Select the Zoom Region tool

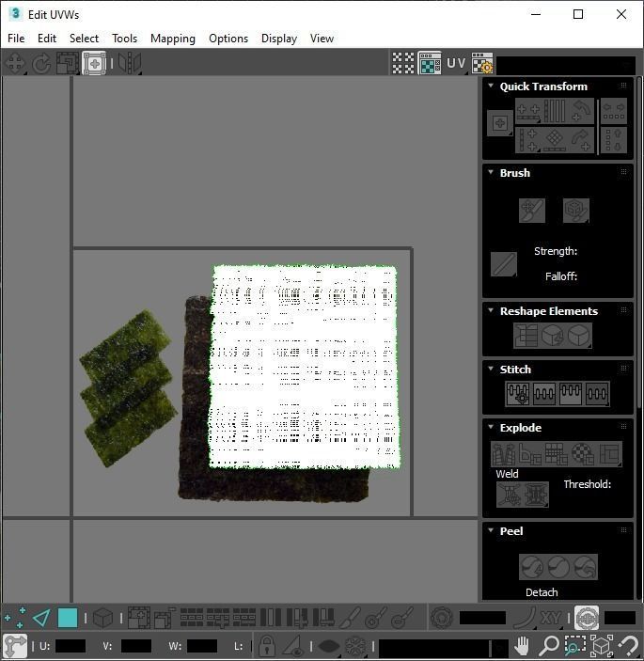click(x=574, y=646)
